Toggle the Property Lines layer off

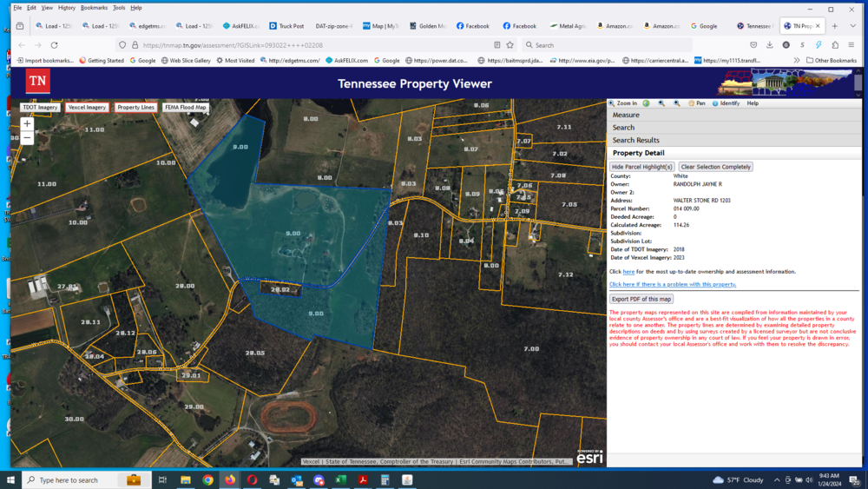tap(135, 108)
